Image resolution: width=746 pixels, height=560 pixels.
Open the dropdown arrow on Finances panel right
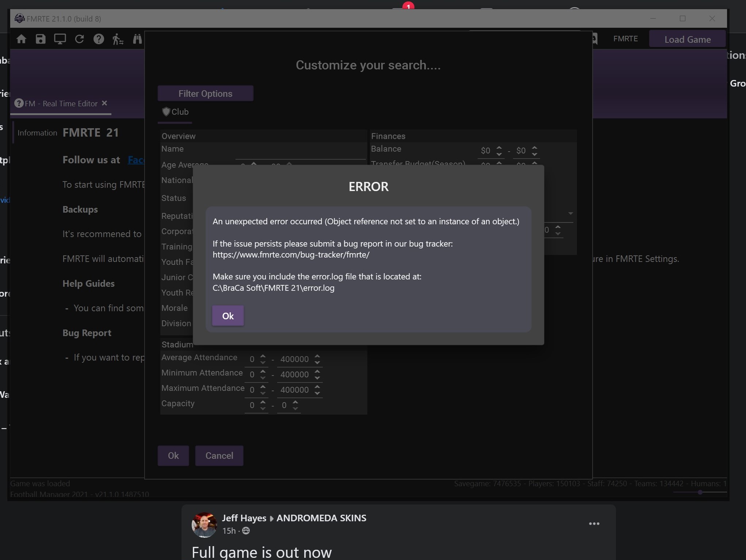point(570,213)
